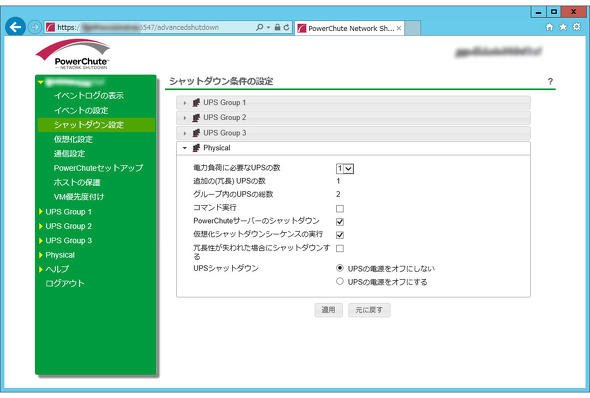Click the browser forward arrow button
The width and height of the screenshot is (590, 398).
pos(35,27)
